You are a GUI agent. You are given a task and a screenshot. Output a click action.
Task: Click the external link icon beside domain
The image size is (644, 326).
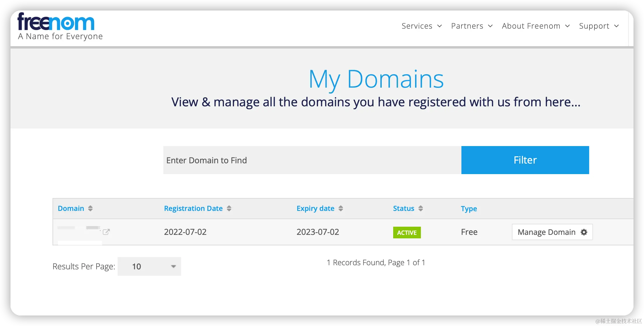[x=106, y=232]
